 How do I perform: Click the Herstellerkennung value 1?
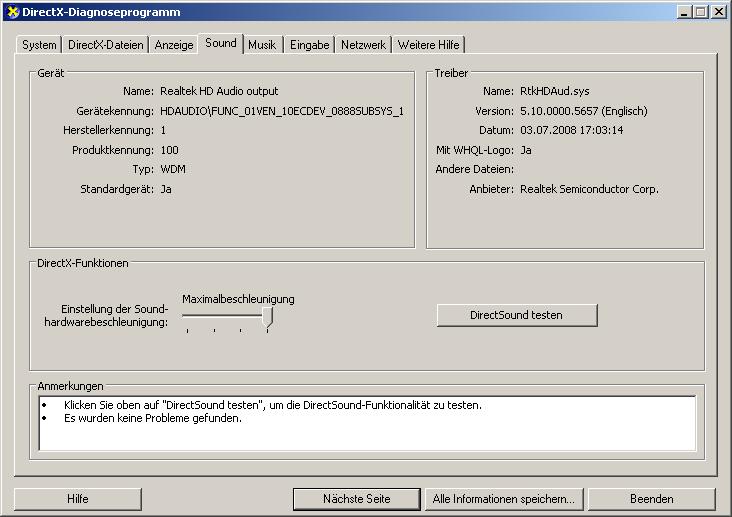(x=163, y=130)
